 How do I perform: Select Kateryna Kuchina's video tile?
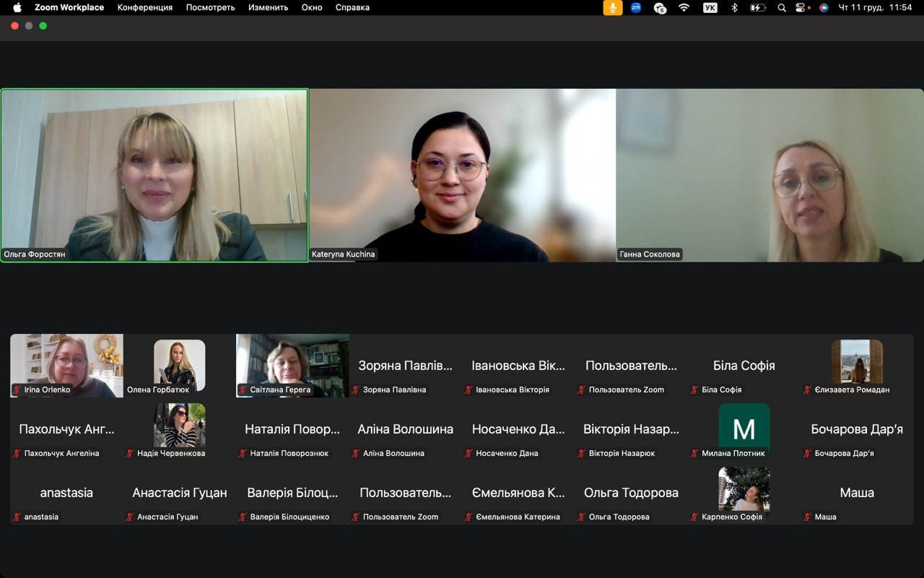coord(463,175)
